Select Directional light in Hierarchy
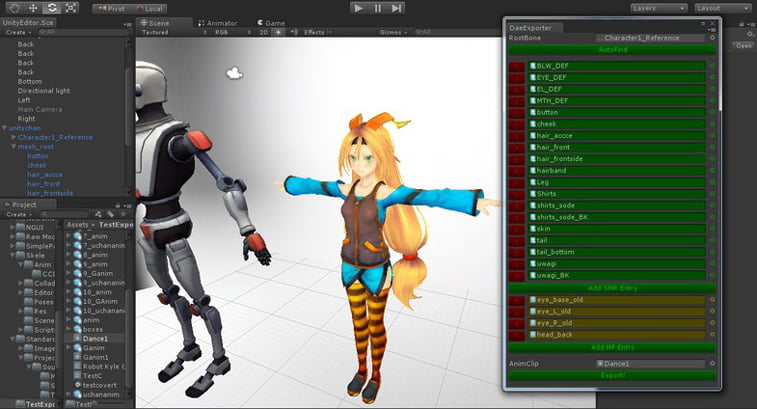Screen dimensions: 757x409 [x=44, y=91]
